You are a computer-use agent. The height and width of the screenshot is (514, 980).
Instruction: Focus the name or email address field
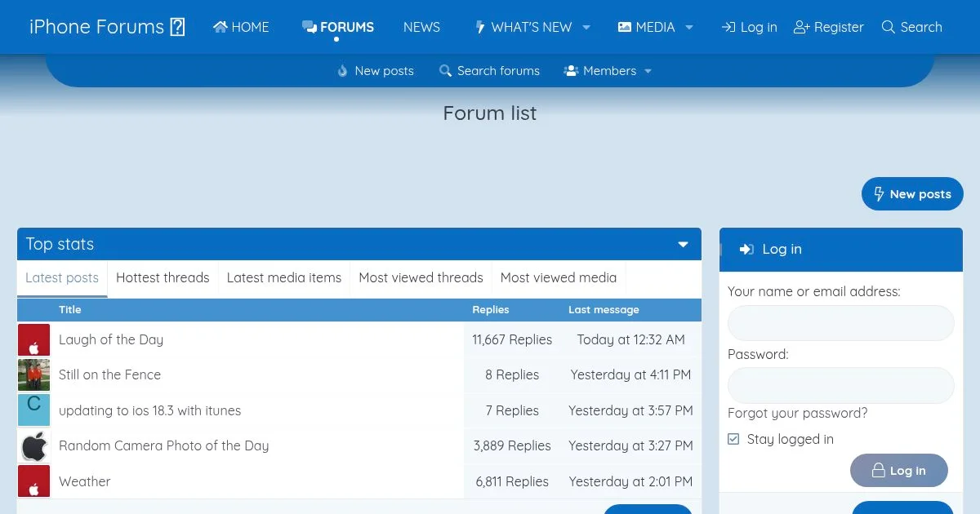840,323
